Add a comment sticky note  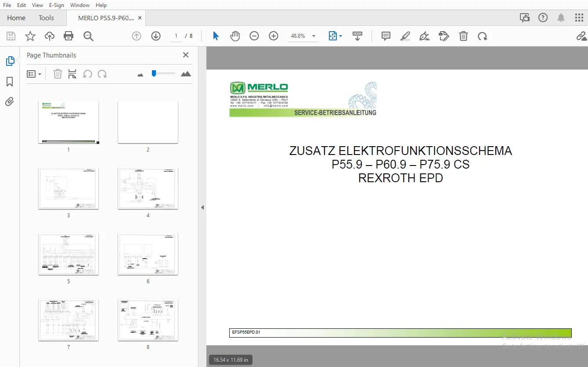386,36
